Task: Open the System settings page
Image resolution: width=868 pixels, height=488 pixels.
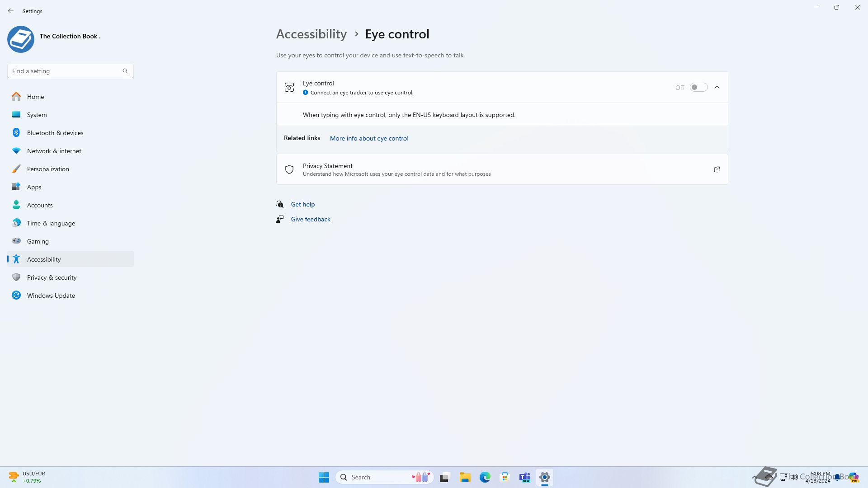Action: 70,115
